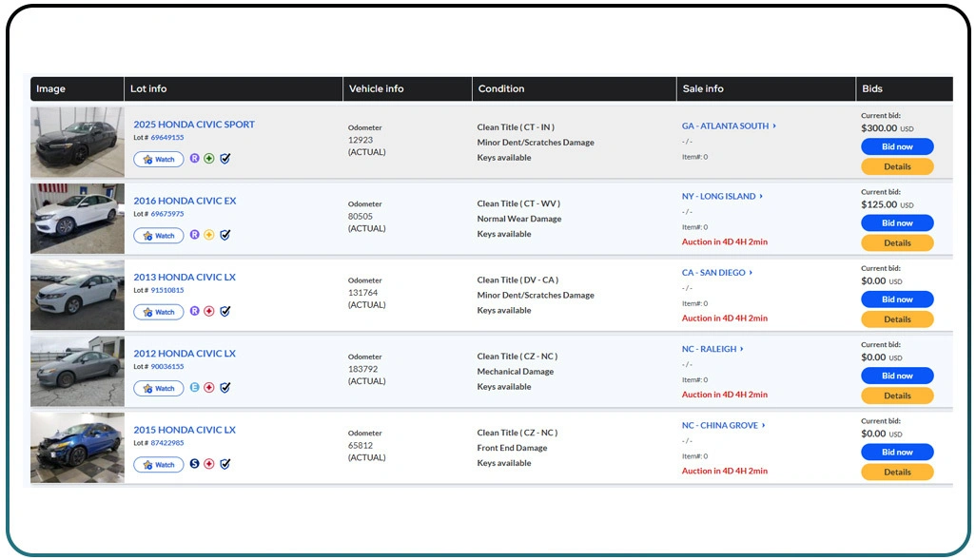The image size is (976, 560).
Task: Click the blue 2015 Civic LX photo thumbnail
Action: tap(77, 447)
